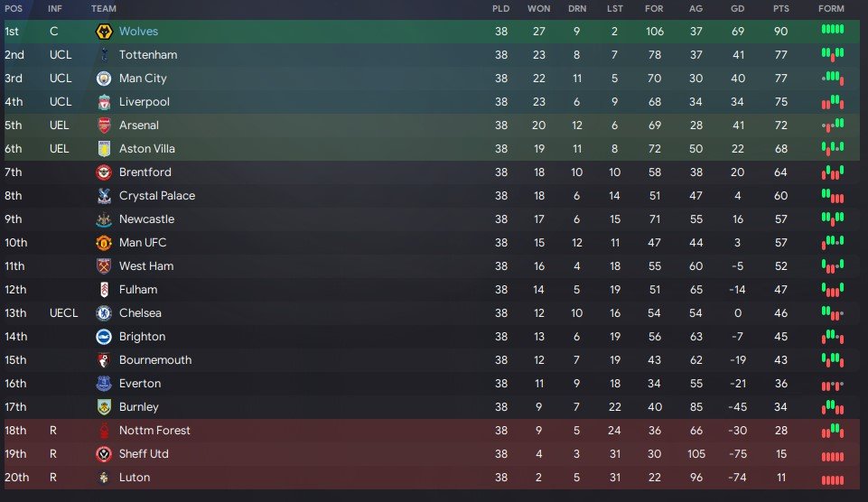
Task: Select the Brentford bee badge
Action: click(x=104, y=172)
